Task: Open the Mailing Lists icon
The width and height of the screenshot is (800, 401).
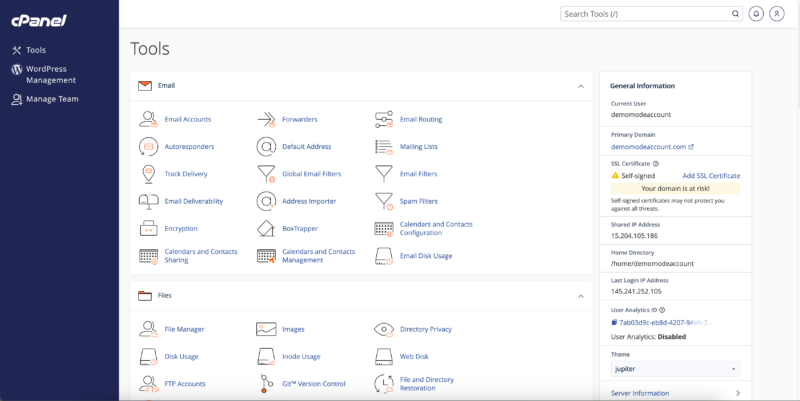Action: click(384, 146)
